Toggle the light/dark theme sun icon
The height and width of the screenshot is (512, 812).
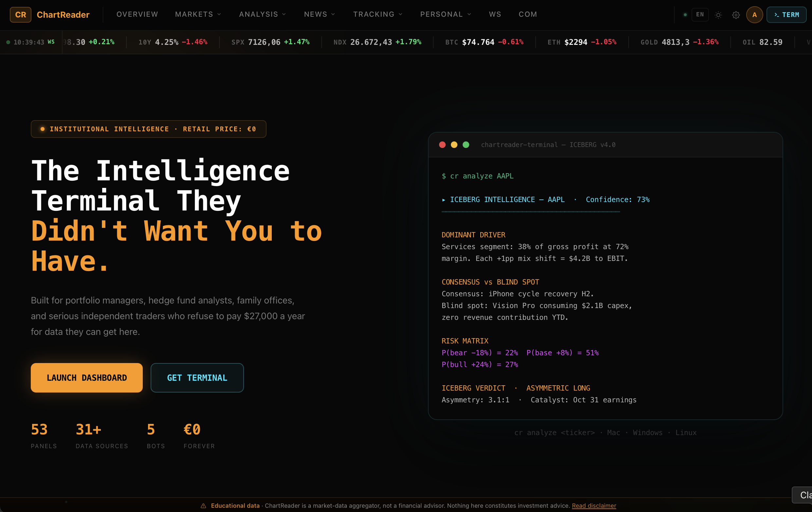click(x=718, y=15)
